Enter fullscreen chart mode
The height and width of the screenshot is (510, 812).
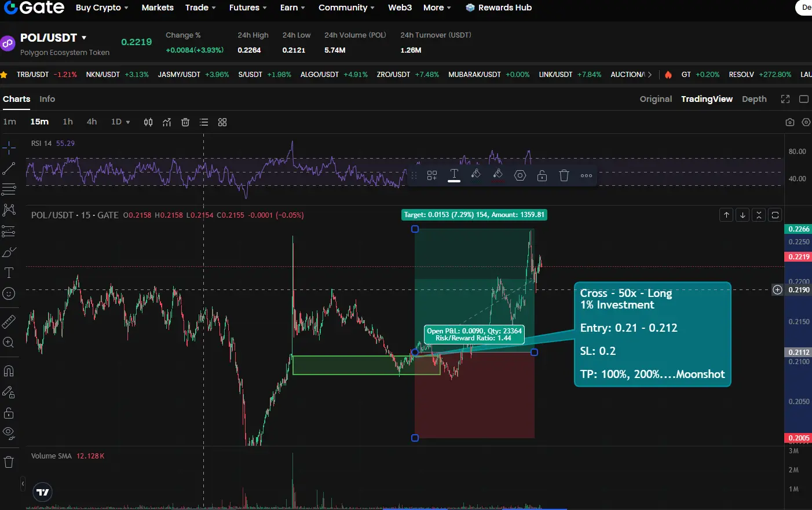point(785,99)
